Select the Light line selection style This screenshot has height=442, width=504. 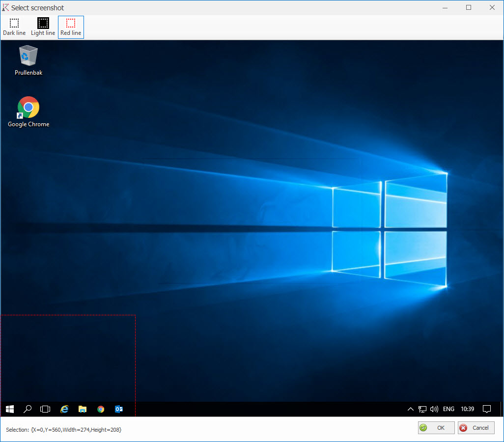(43, 27)
